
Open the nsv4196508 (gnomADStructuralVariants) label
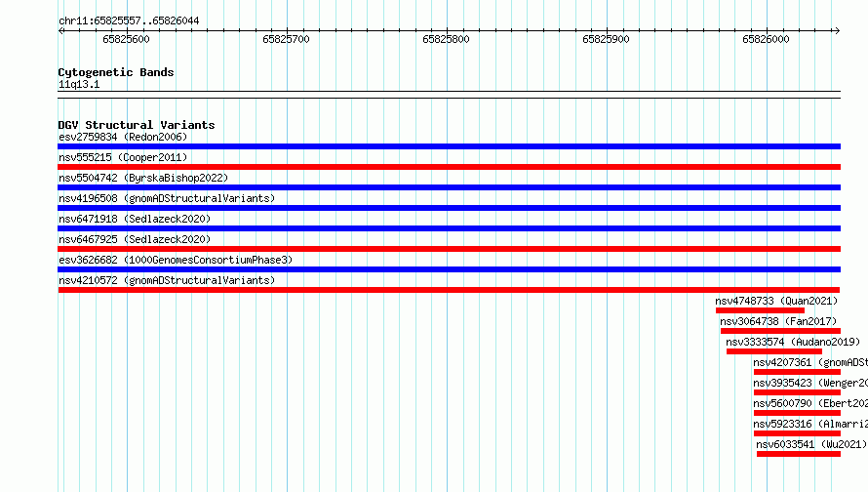click(167, 198)
